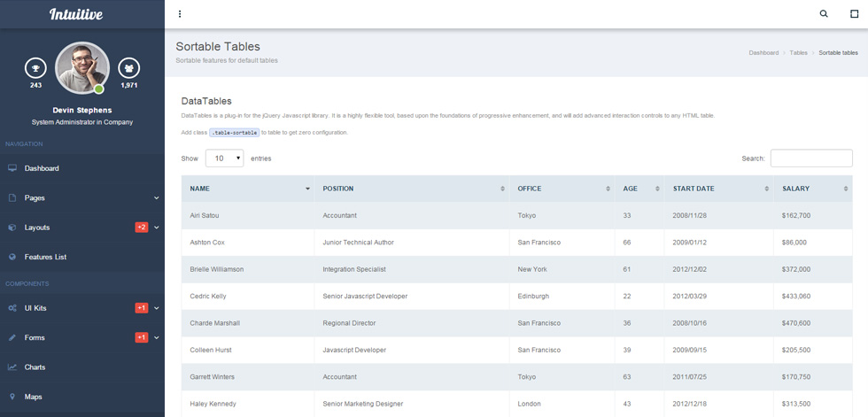Viewport: 868px width, 417px height.
Task: Click the $433,060 salary cell
Action: click(813, 297)
